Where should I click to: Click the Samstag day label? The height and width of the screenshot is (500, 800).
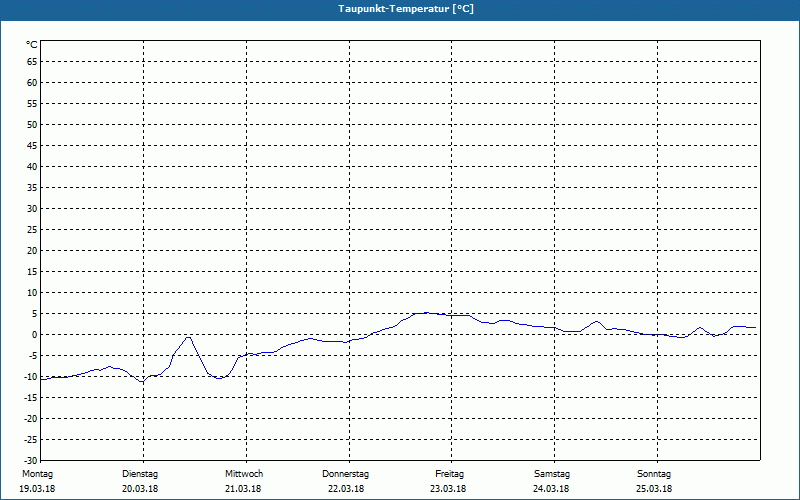tap(552, 474)
